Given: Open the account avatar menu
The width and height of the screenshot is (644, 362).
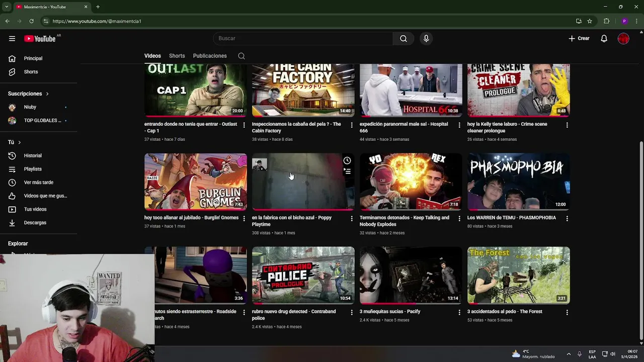Looking at the screenshot, I should (623, 39).
